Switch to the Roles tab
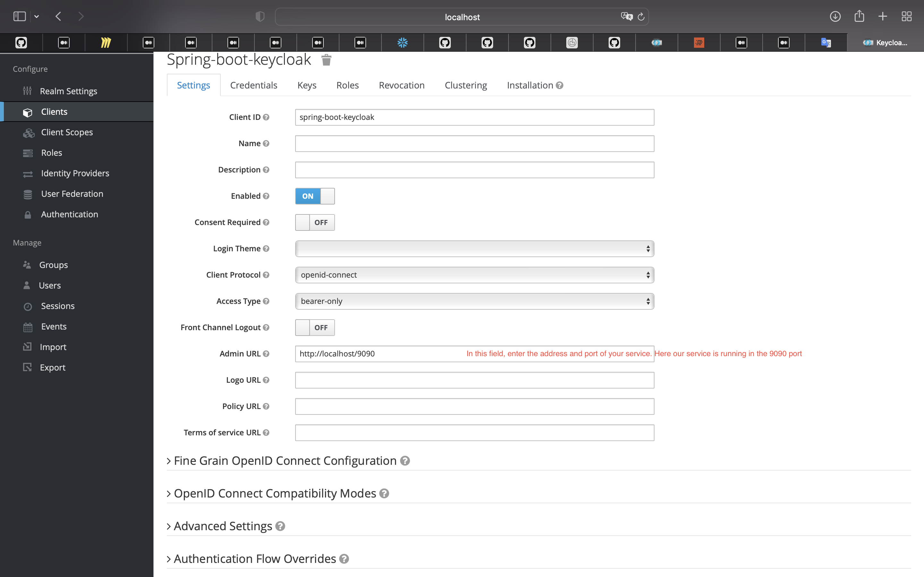The image size is (924, 577). 347,85
